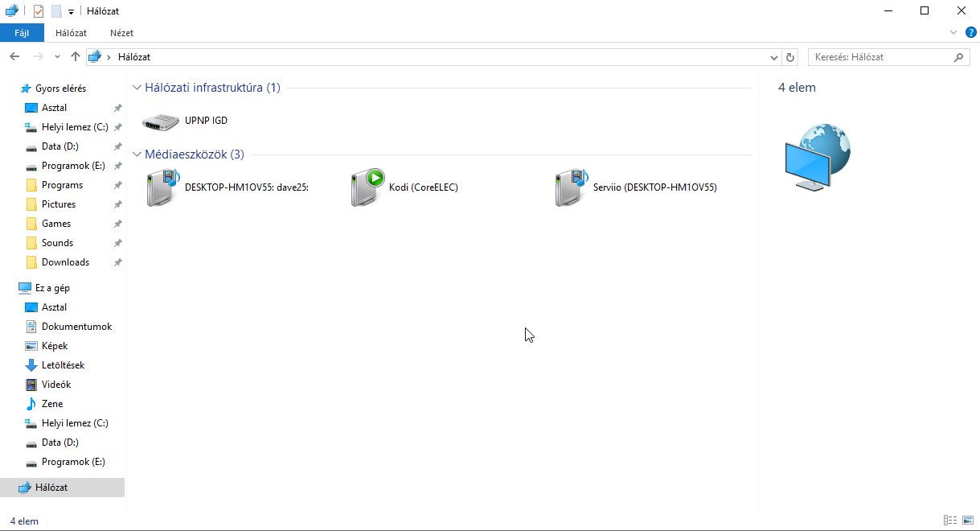Image resolution: width=980 pixels, height=531 pixels.
Task: Open the Fájl menu
Action: (x=22, y=33)
